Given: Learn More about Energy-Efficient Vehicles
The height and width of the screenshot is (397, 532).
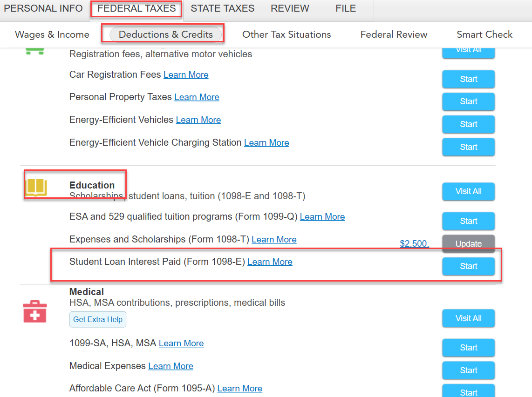Looking at the screenshot, I should click(198, 120).
